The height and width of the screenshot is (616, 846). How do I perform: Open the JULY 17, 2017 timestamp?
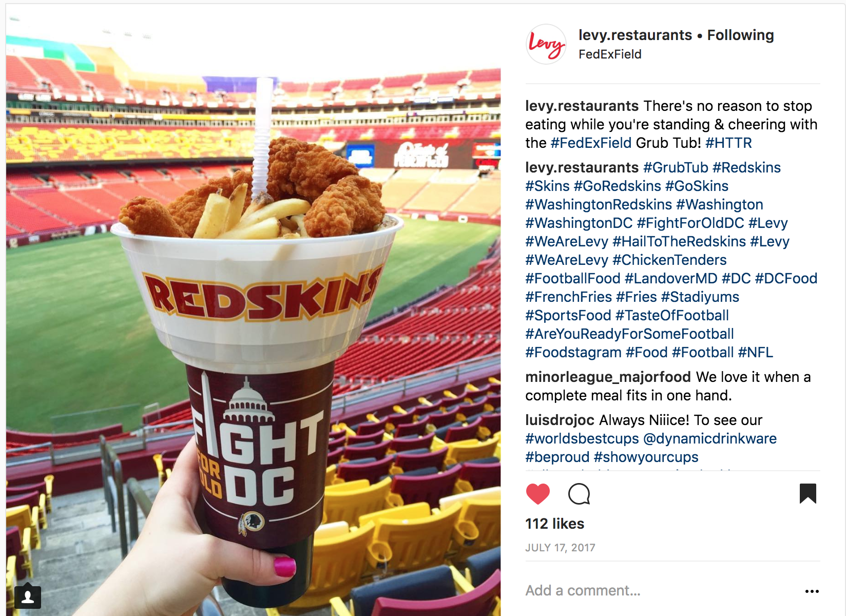pos(560,548)
